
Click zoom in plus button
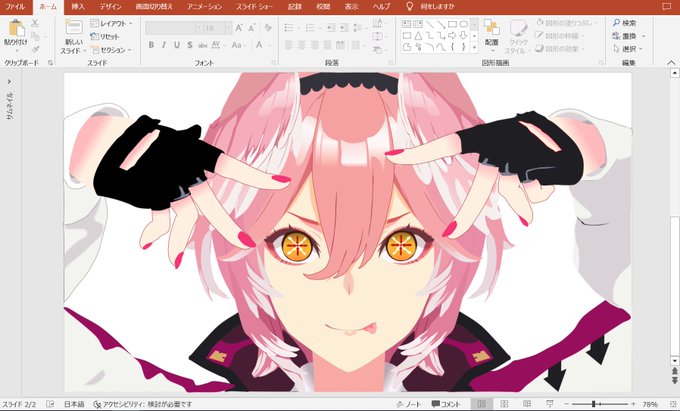tap(633, 404)
